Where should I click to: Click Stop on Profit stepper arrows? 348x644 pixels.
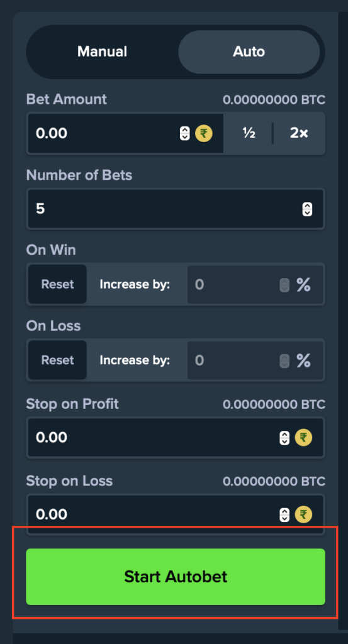pos(284,438)
